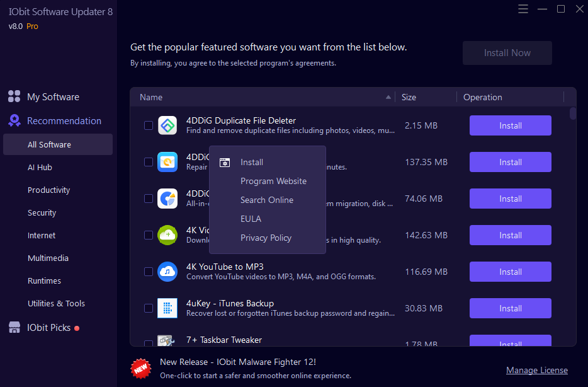588x387 pixels.
Task: Install 4K YouTube to MP3
Action: click(511, 272)
